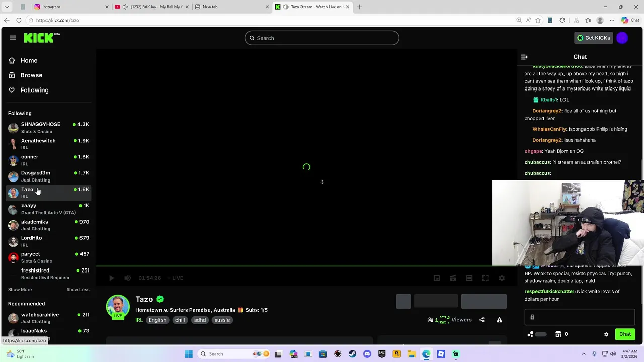
Task: Report the stream with warning icon
Action: pos(499,320)
